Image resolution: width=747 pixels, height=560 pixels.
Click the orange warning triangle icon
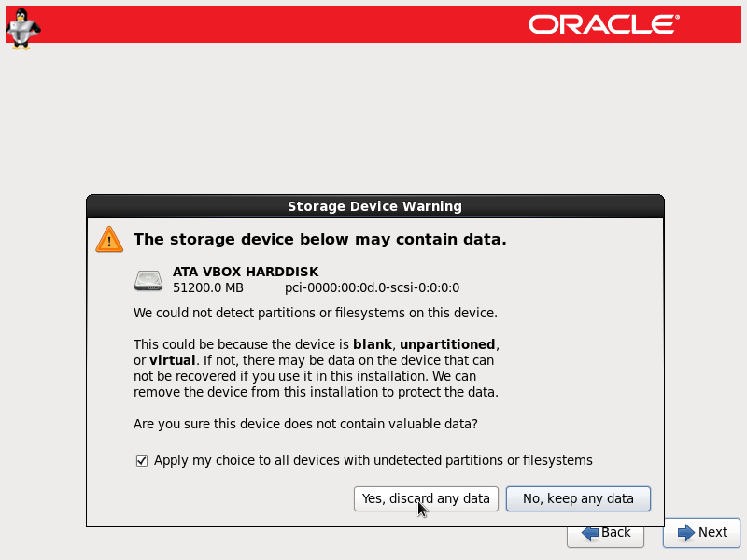point(109,240)
